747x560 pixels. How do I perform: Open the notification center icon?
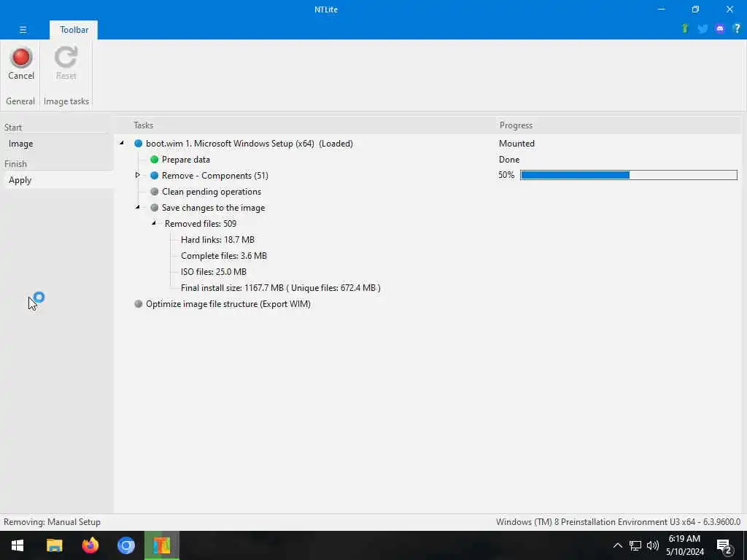[724, 546]
